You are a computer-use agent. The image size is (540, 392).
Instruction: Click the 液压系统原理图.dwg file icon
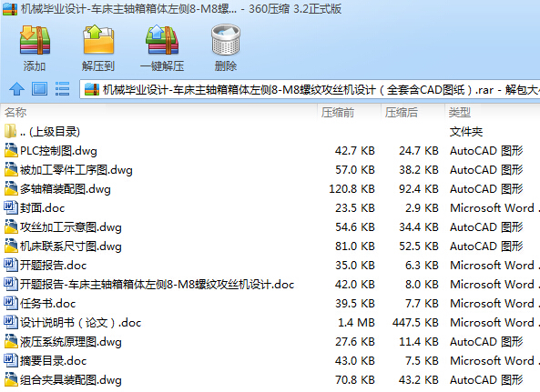(11, 341)
